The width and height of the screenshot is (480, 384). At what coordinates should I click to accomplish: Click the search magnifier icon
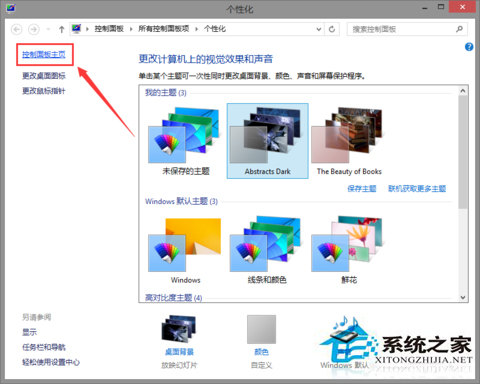pyautogui.click(x=459, y=29)
